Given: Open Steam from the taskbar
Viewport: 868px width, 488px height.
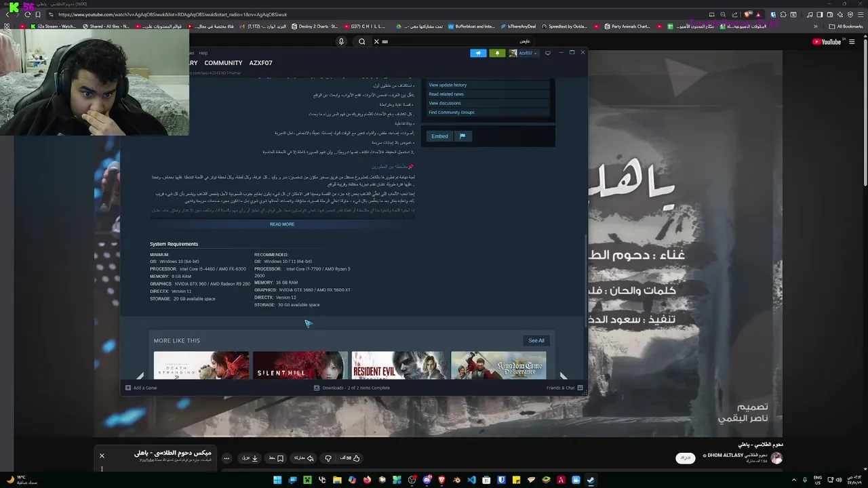Looking at the screenshot, I should pos(591,480).
